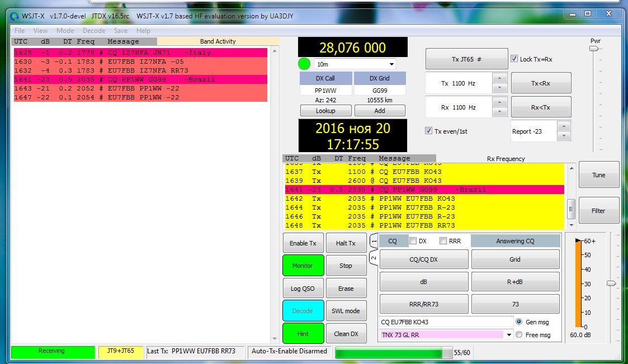The width and height of the screenshot is (628, 364).
Task: Toggle the Lock Tx=Rx checkbox
Action: pos(514,59)
